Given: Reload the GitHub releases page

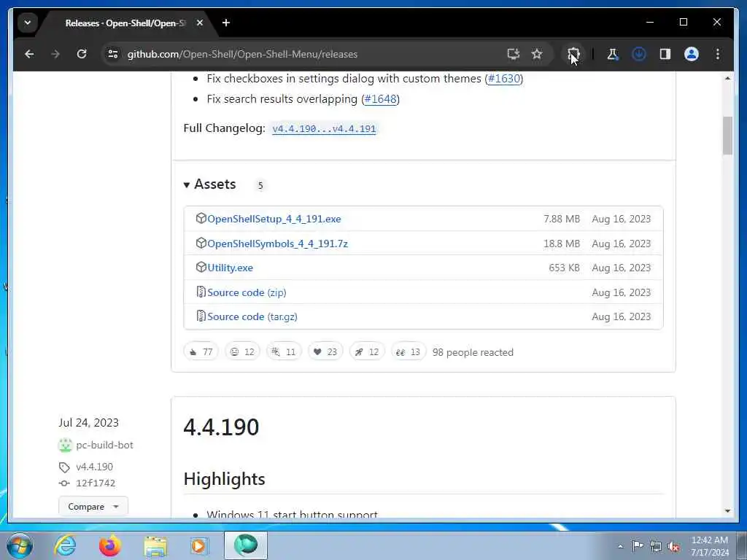Looking at the screenshot, I should [x=82, y=54].
